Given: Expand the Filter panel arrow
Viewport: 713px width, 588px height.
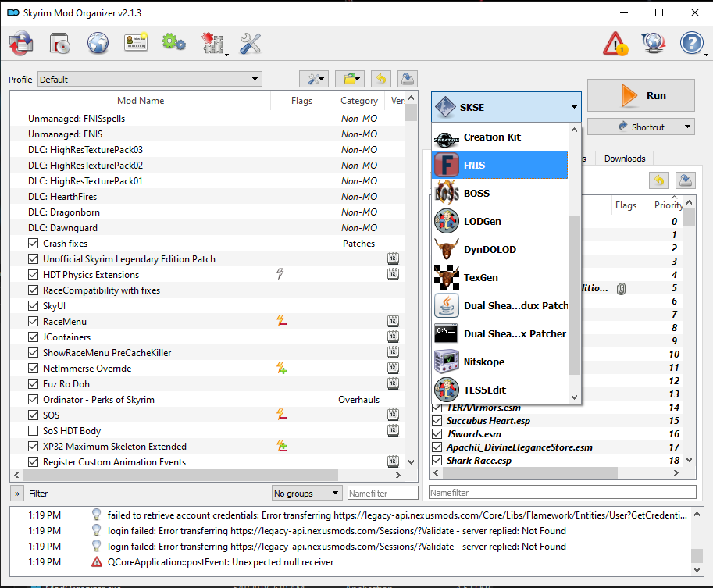Looking at the screenshot, I should pyautogui.click(x=17, y=494).
